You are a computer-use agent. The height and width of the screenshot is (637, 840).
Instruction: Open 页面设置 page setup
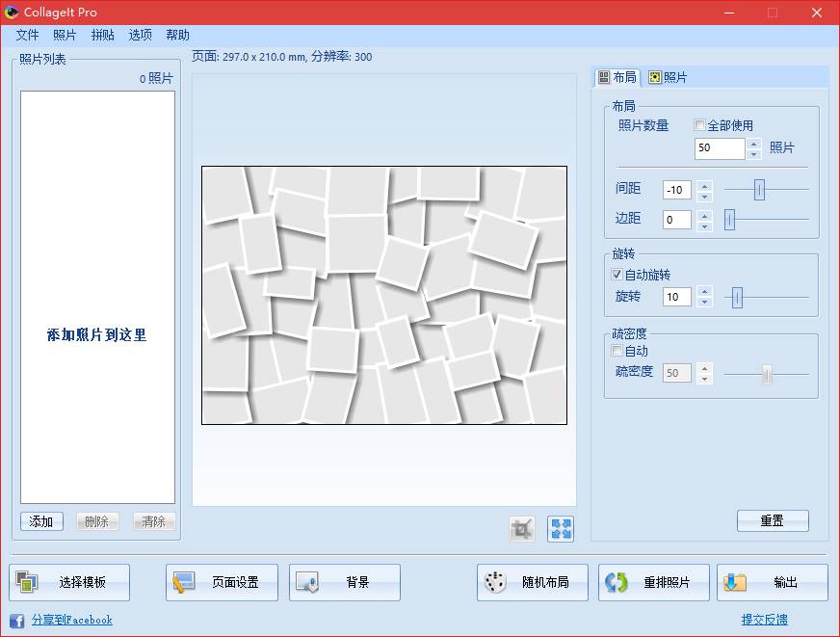click(x=222, y=582)
